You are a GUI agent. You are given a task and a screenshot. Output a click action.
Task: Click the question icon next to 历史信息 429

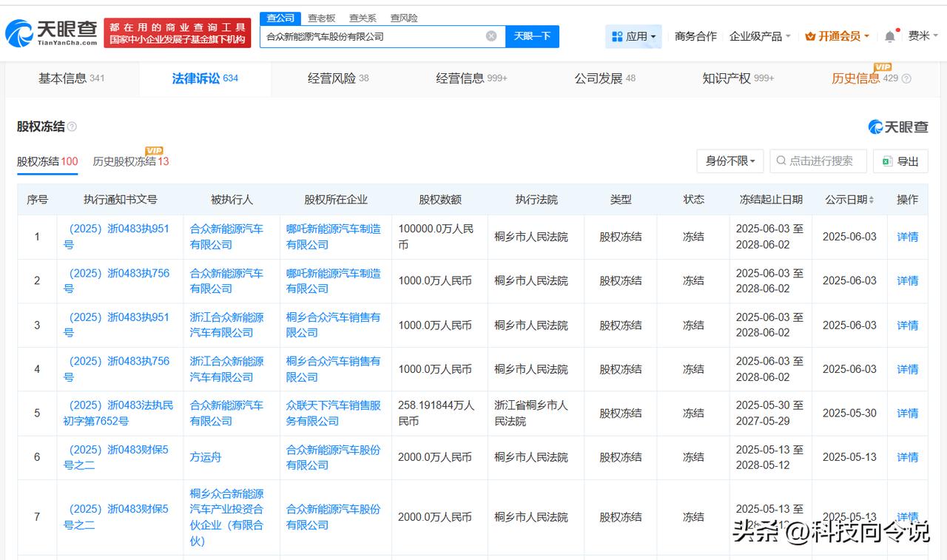(906, 78)
